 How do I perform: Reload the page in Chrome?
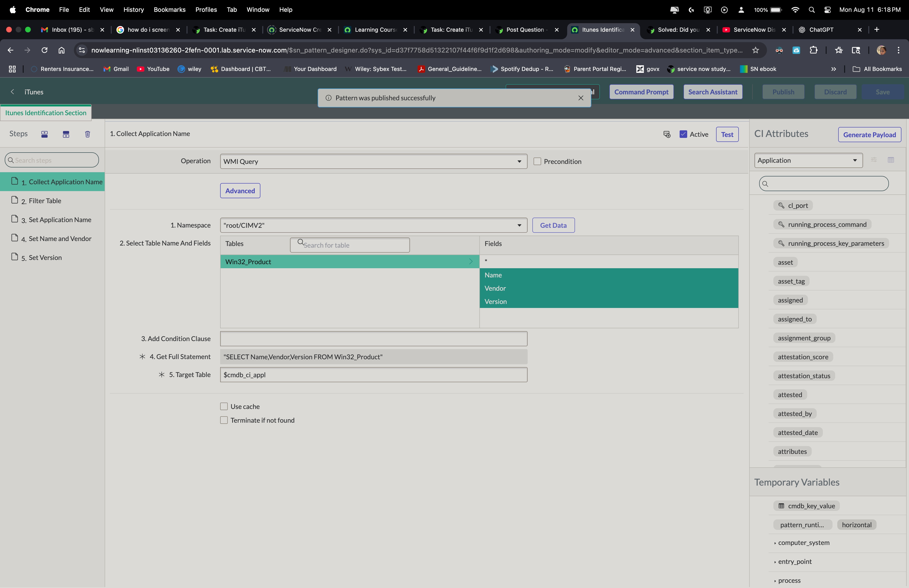[x=44, y=50]
